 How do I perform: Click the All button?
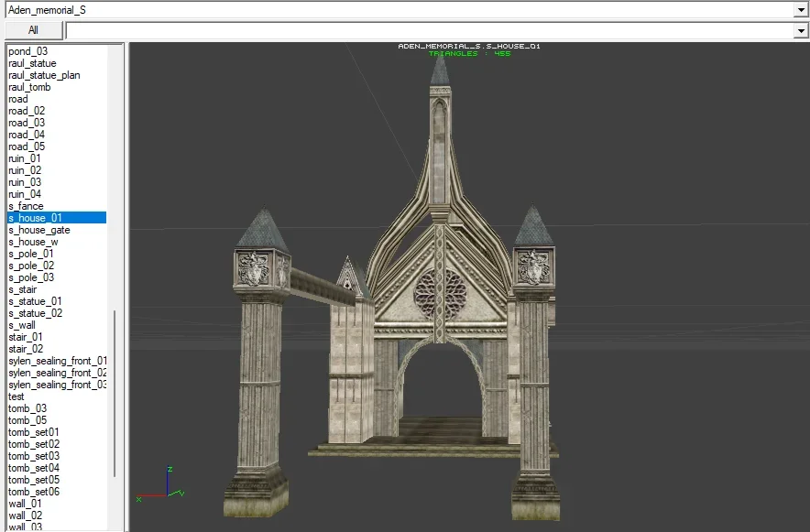[x=34, y=30]
